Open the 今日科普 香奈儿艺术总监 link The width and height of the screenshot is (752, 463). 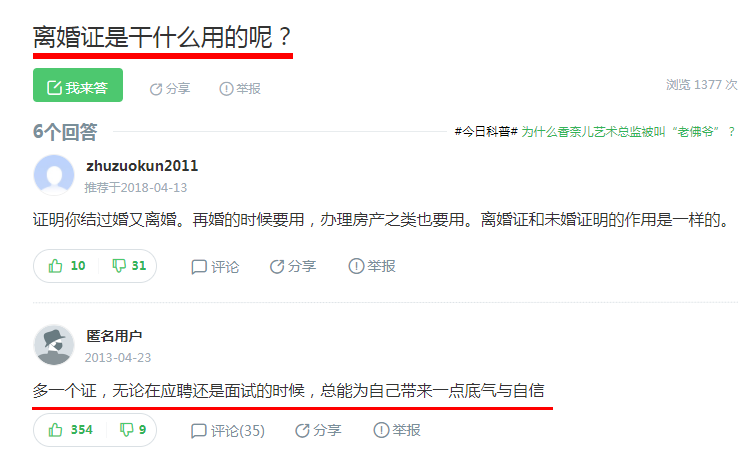click(x=629, y=131)
